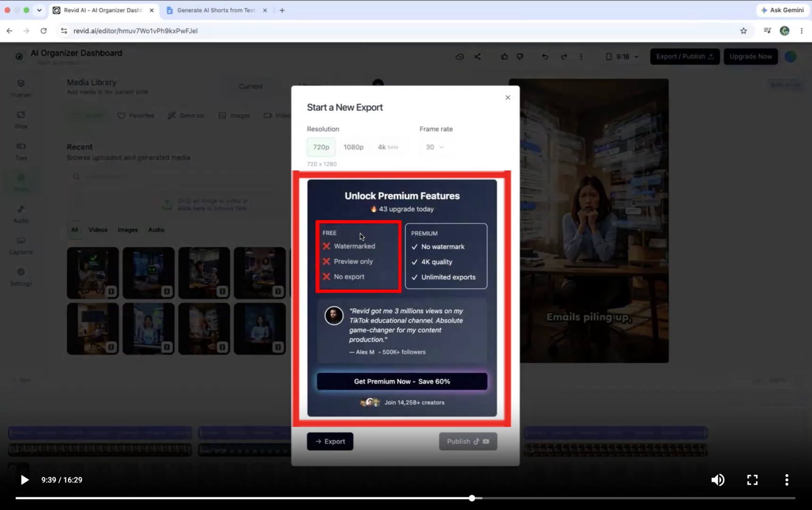
Task: Select first media thumbnail with green checkmark
Action: (92, 272)
